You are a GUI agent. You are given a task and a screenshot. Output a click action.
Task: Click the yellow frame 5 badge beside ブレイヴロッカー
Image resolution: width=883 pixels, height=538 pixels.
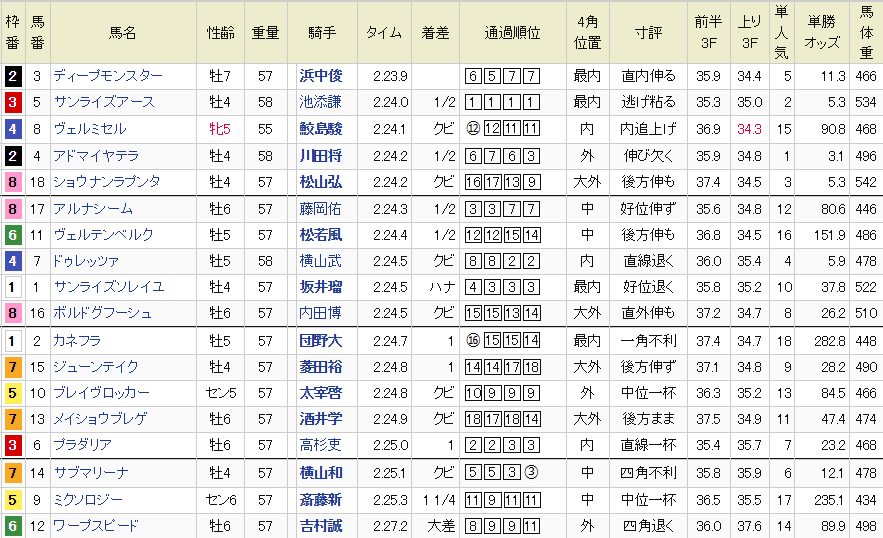[x=11, y=393]
